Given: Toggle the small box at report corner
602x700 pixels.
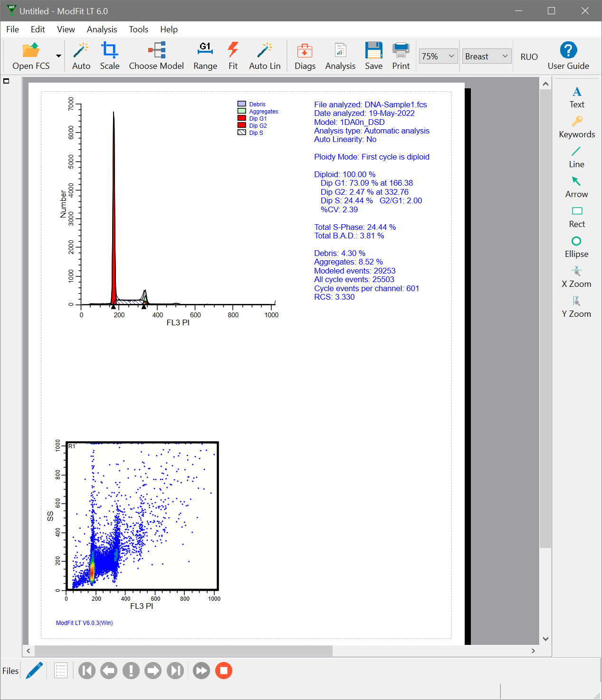Looking at the screenshot, I should [x=7, y=81].
